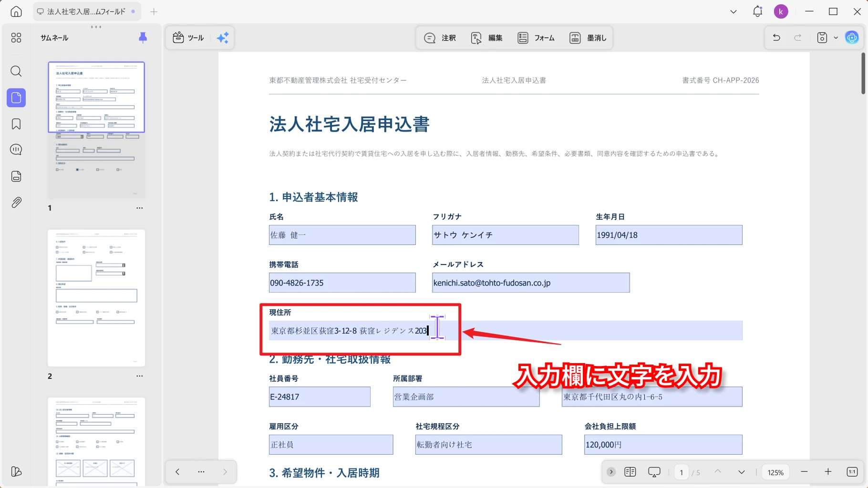Open the notifications bell
This screenshot has width=868, height=488.
coord(757,11)
